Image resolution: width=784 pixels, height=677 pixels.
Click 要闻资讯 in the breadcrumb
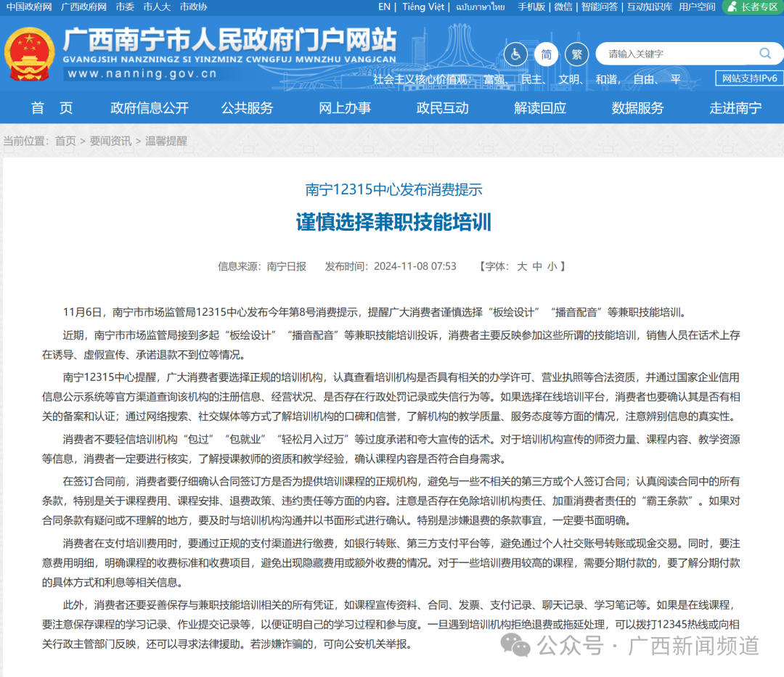tap(110, 141)
